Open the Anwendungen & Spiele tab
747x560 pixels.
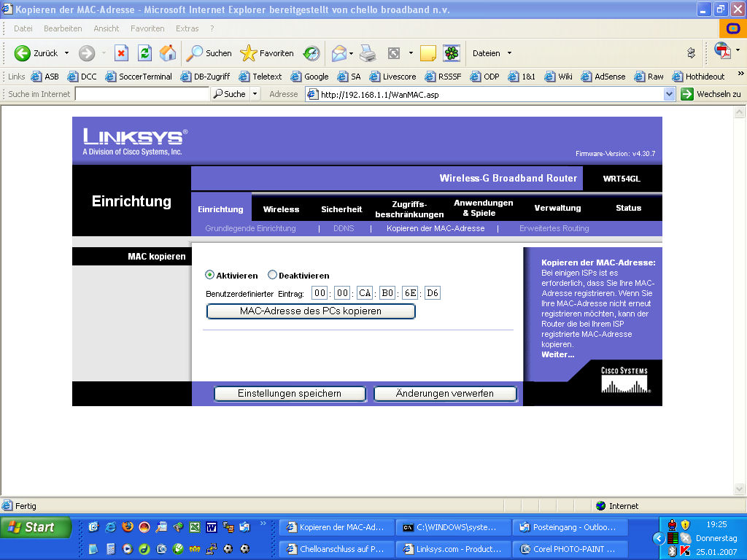tap(483, 208)
